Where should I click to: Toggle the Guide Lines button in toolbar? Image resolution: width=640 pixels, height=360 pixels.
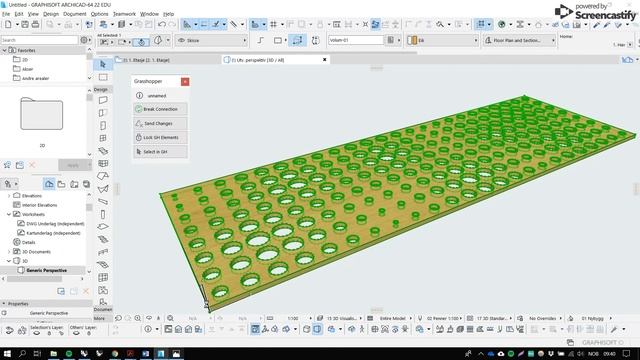[187, 24]
